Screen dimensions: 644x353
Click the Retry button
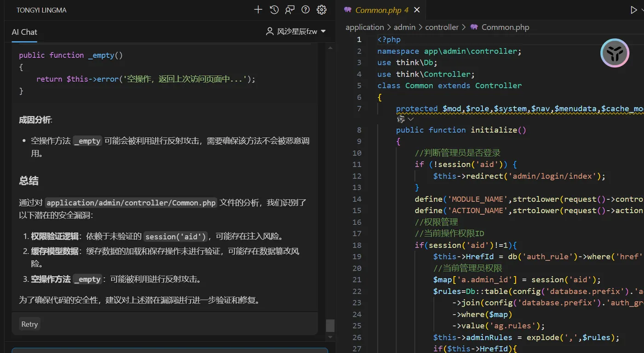[x=29, y=324]
